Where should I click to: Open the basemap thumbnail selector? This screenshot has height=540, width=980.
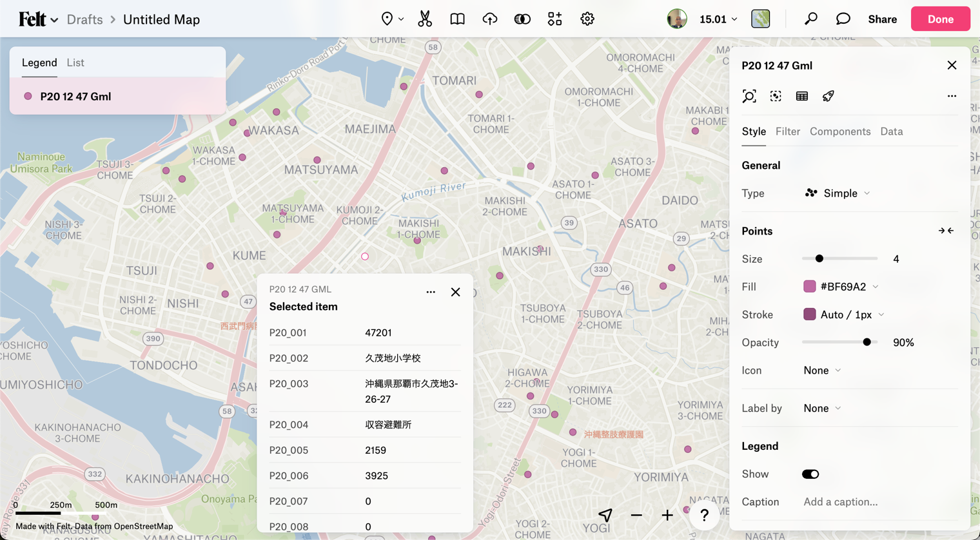(761, 19)
